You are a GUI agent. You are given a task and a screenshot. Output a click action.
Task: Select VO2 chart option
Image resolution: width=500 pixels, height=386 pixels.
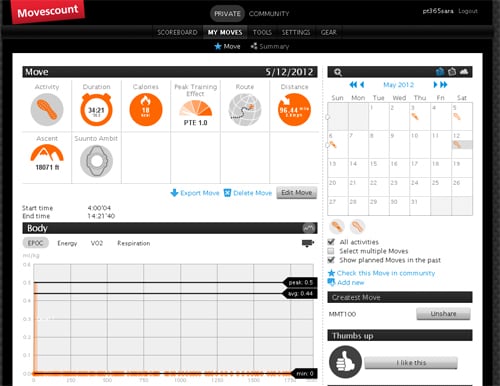click(x=97, y=243)
